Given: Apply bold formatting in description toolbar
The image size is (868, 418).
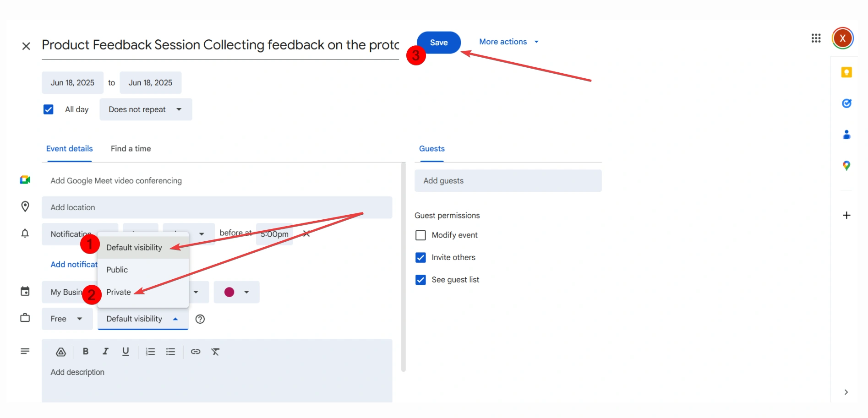Looking at the screenshot, I should point(85,352).
